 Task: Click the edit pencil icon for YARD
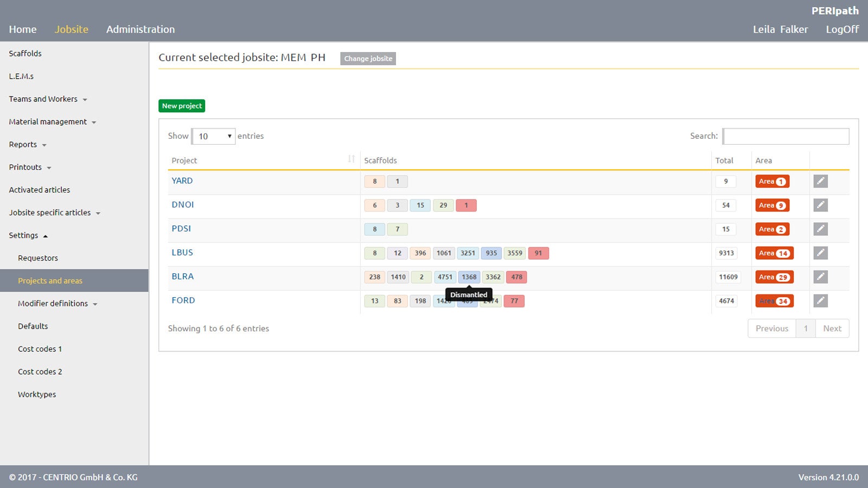pos(820,181)
